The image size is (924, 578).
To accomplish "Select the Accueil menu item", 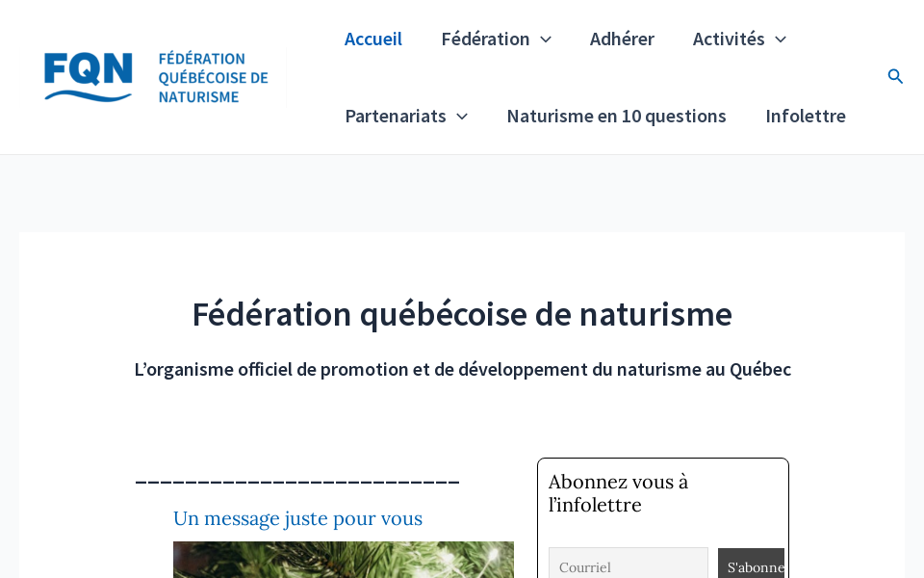I will click(x=373, y=39).
